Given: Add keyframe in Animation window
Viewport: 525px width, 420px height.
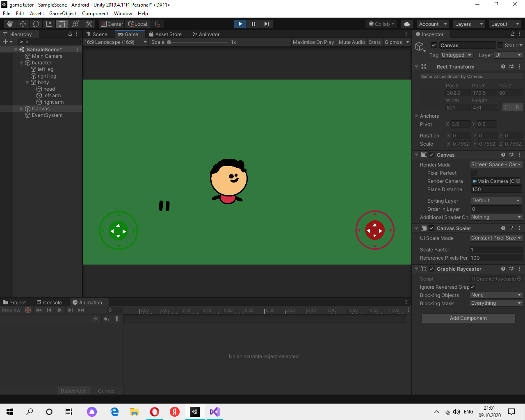Looking at the screenshot, I should [107, 319].
